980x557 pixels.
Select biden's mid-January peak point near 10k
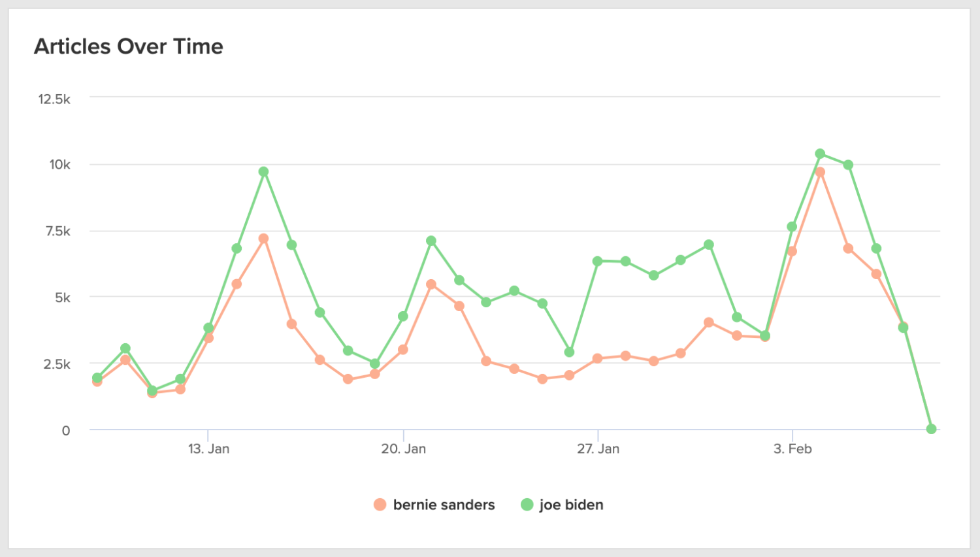click(263, 171)
